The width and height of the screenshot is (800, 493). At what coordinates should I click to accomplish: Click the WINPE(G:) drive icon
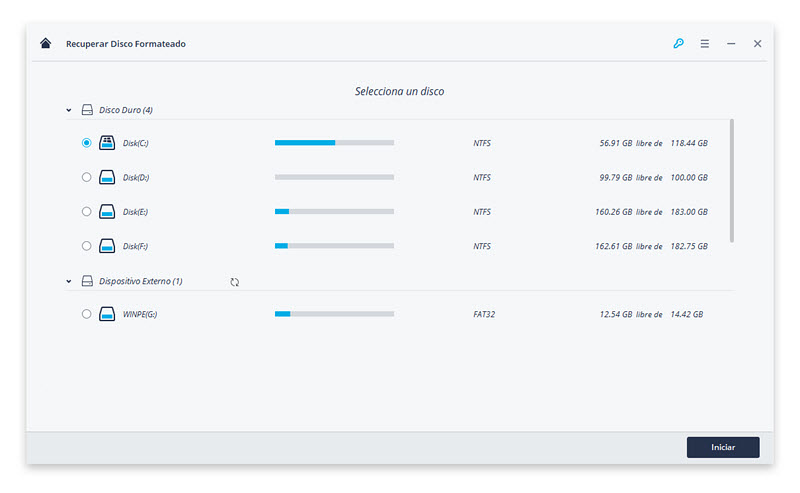click(107, 314)
